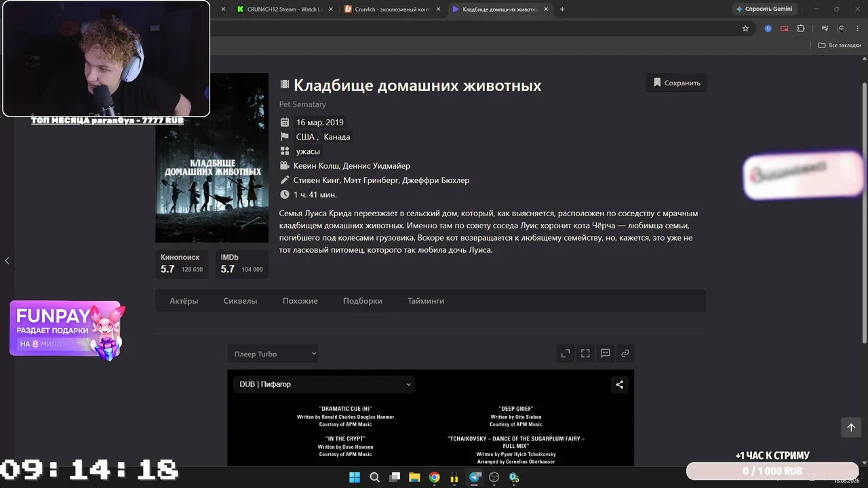The image size is (868, 488).
Task: Open Windows taskbar search
Action: 374,477
